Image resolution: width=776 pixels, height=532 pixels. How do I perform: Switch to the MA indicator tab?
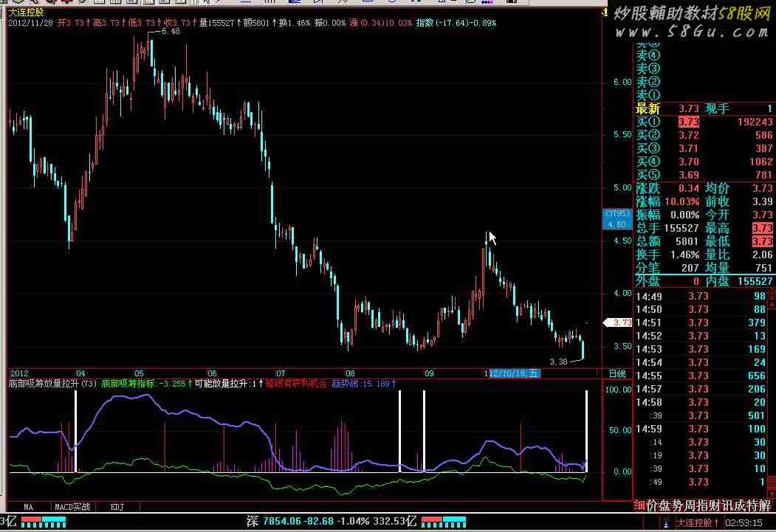tap(29, 507)
